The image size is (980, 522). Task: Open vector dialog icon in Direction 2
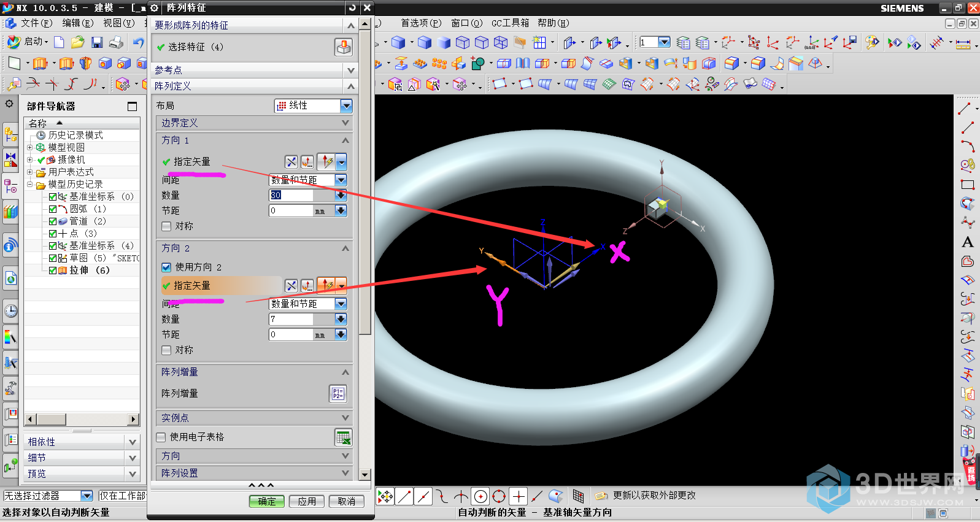(307, 286)
